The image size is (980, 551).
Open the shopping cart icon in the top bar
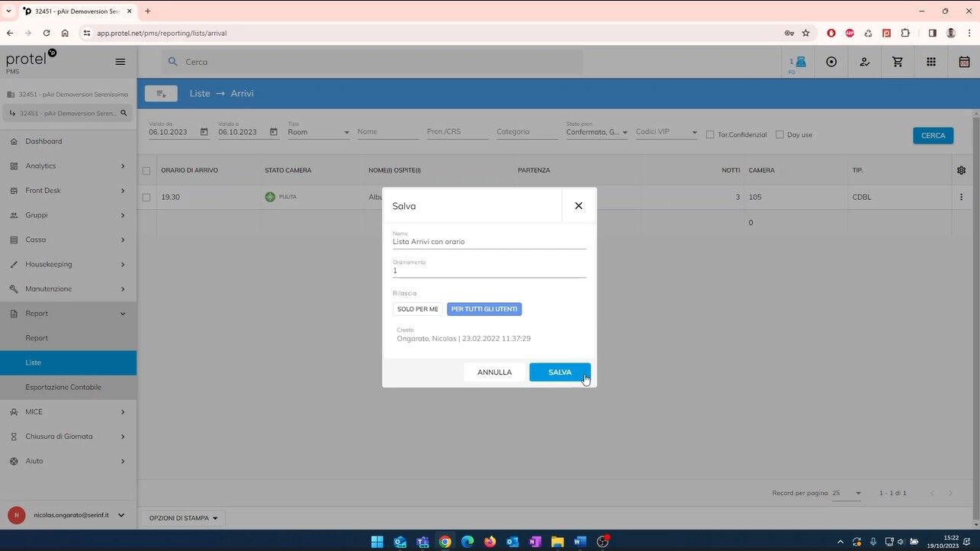coord(897,62)
